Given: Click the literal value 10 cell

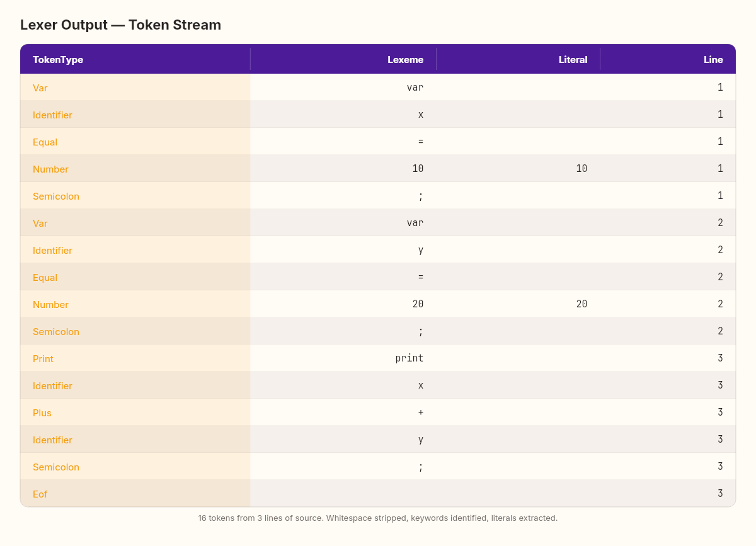Looking at the screenshot, I should click(x=518, y=169).
